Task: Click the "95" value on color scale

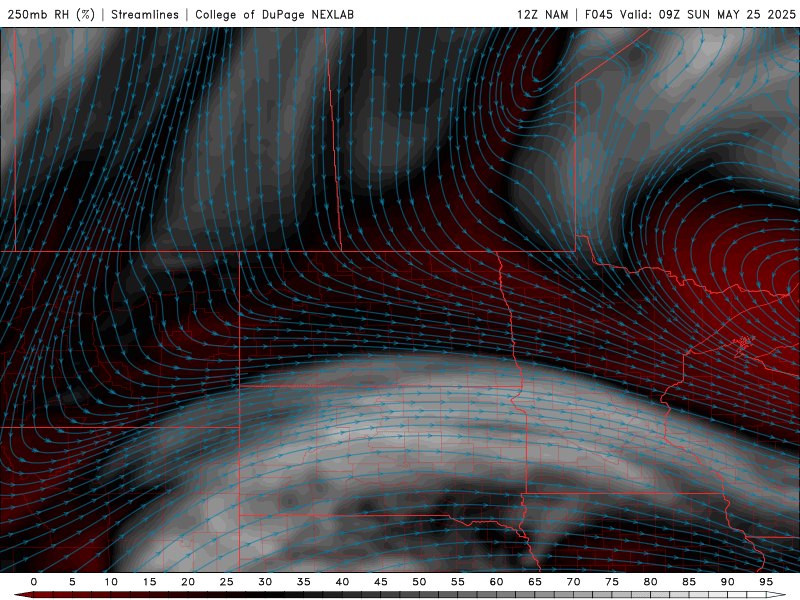Action: 766,582
